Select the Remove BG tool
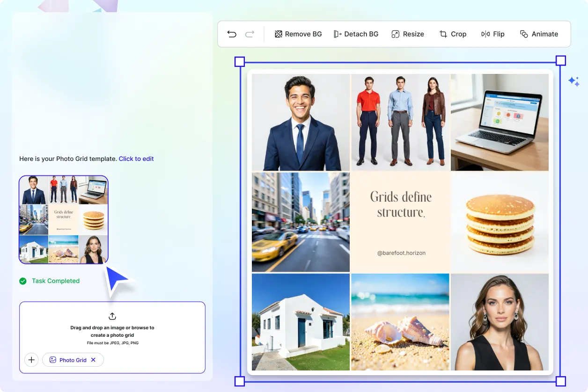Screen dimensions: 588x392 (x=298, y=34)
